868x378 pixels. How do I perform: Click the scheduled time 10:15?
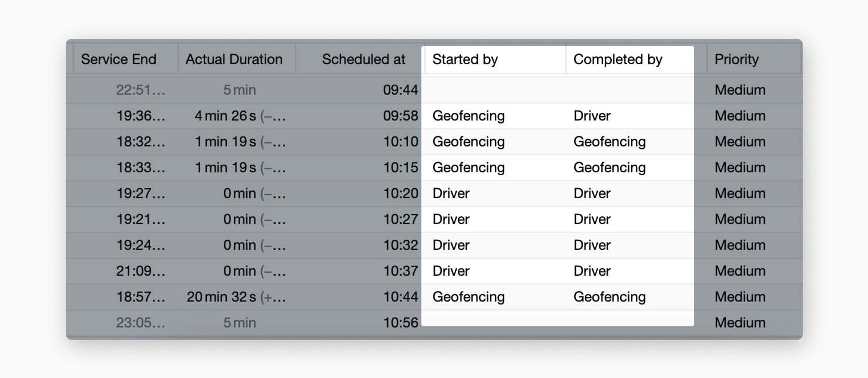tap(401, 168)
